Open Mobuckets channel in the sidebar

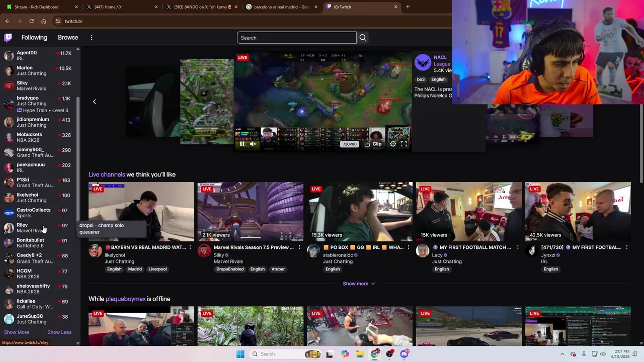[38, 137]
